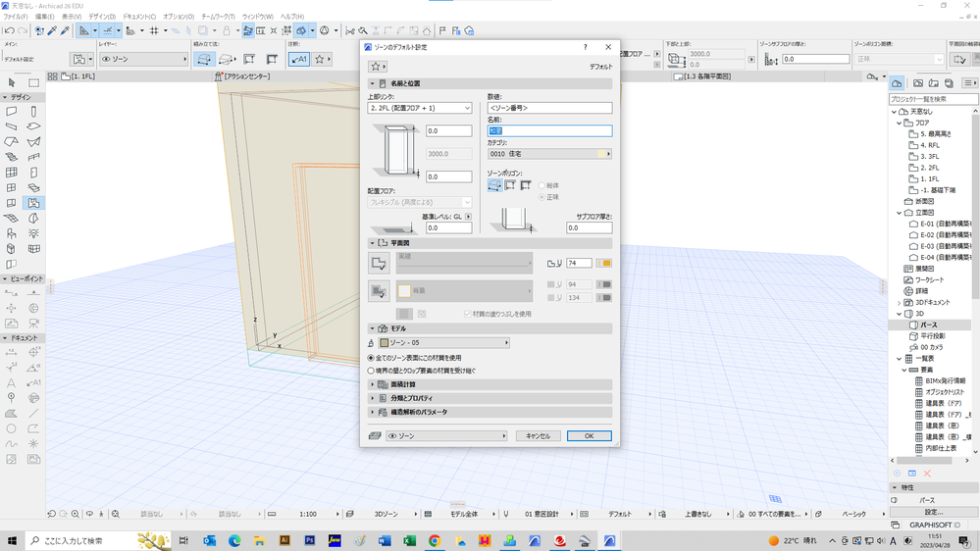Select the eyedropper pick-up parameters tool

[53, 30]
